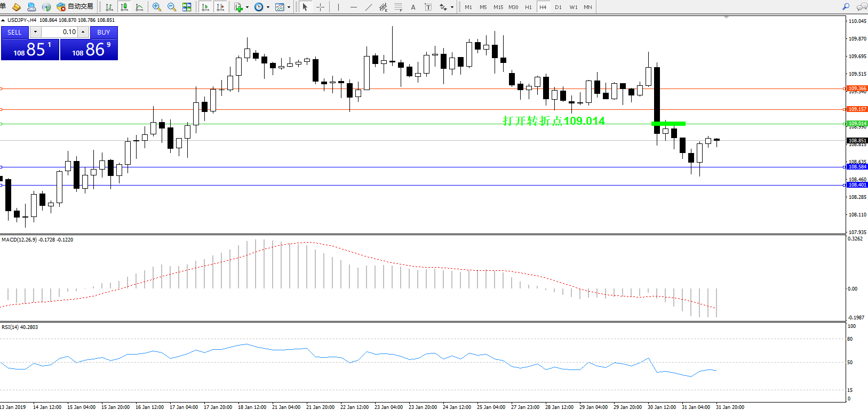Expand the periodicity clock dropdown arrow
The image size is (868, 410).
(268, 7)
